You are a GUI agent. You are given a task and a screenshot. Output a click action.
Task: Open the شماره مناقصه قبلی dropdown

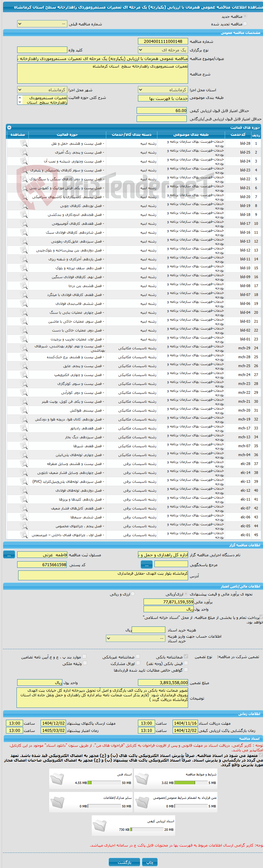(x=42, y=24)
